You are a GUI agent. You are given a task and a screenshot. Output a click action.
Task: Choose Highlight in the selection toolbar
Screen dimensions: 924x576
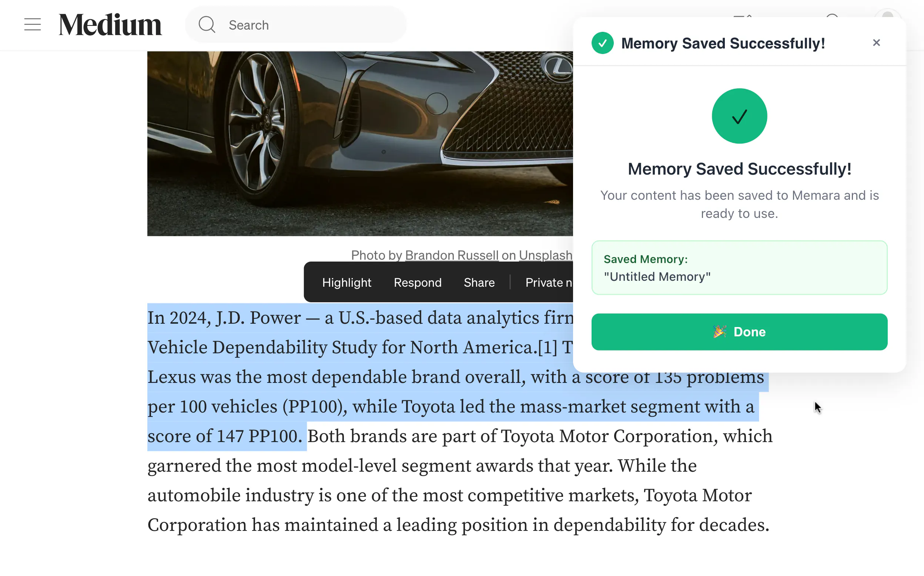tap(346, 282)
